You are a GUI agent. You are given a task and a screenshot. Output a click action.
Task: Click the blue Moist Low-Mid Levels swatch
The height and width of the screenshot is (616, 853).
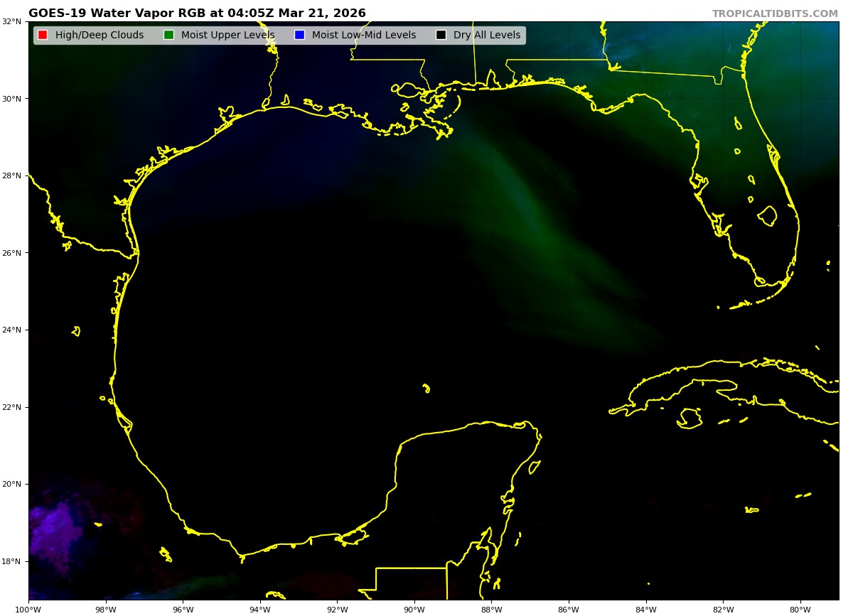299,35
